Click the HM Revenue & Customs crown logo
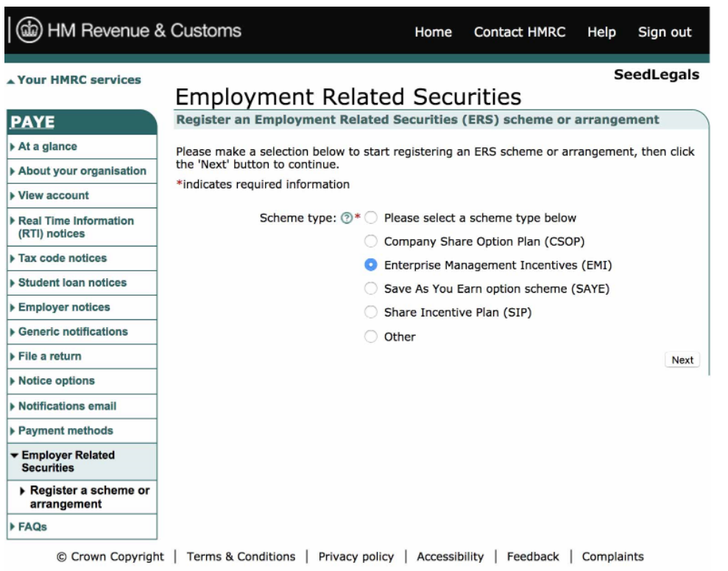 click(x=29, y=32)
